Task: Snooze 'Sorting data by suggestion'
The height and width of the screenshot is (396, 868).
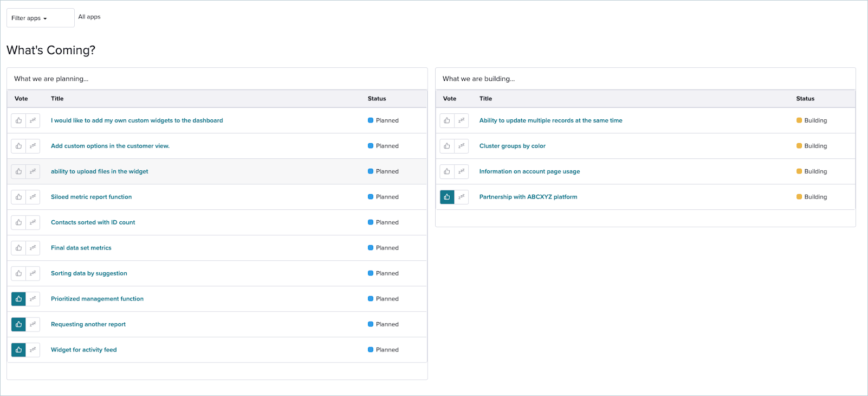Action: tap(33, 273)
